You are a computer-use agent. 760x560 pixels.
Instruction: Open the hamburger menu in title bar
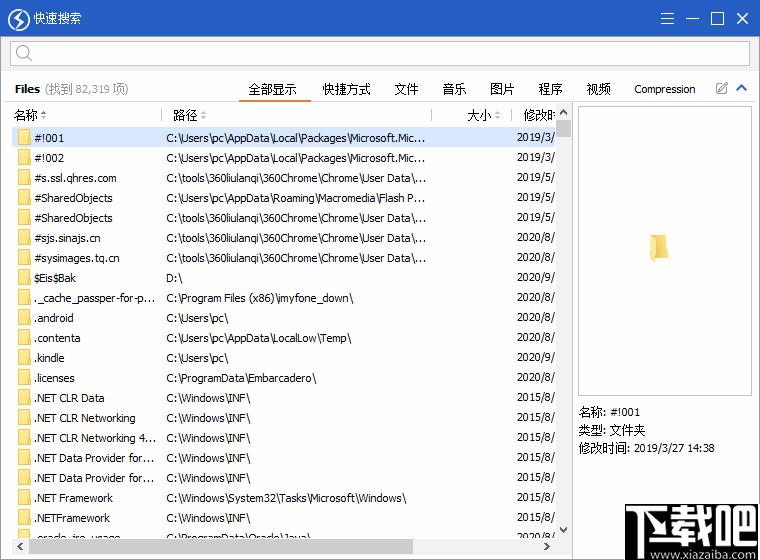pyautogui.click(x=668, y=18)
